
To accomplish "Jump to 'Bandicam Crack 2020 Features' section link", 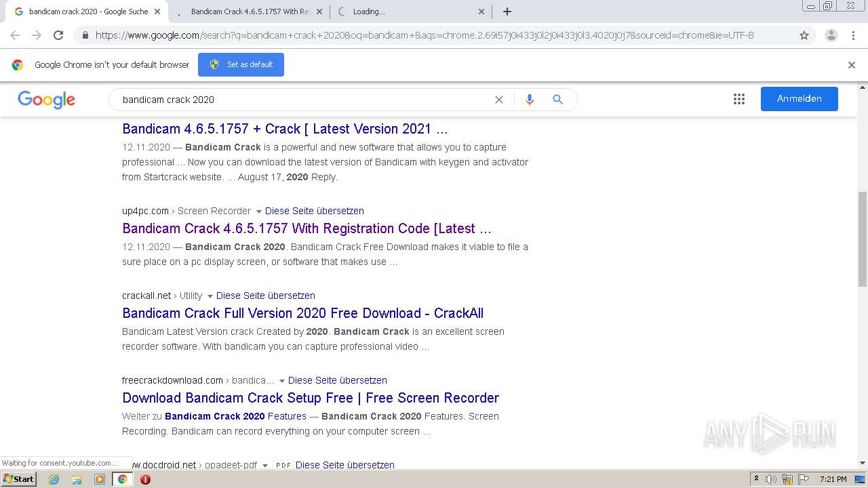I will (235, 416).
